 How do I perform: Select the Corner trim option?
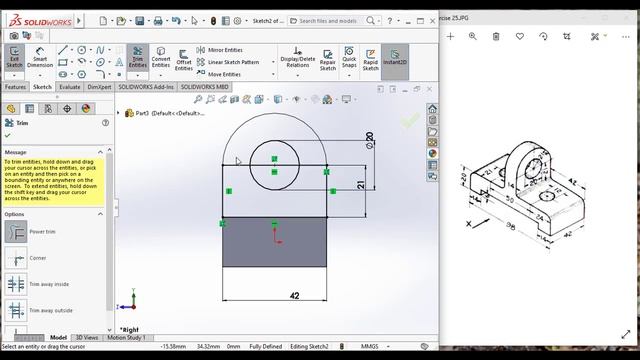pos(16,258)
